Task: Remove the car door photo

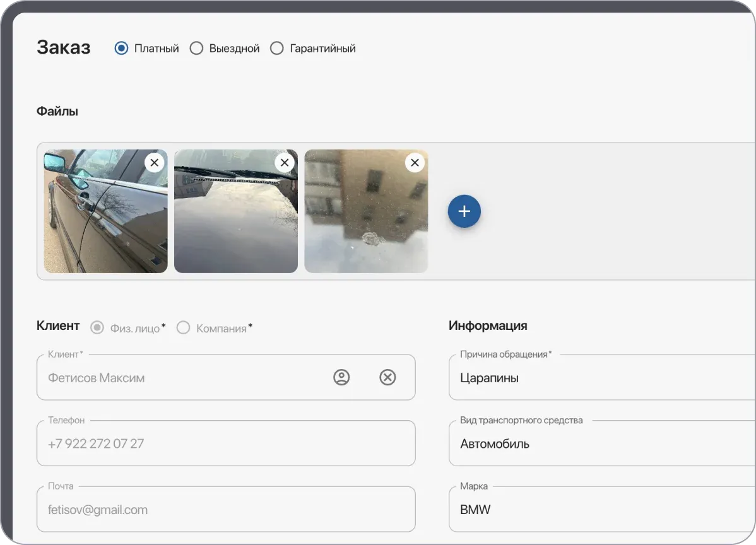Action: click(x=154, y=163)
